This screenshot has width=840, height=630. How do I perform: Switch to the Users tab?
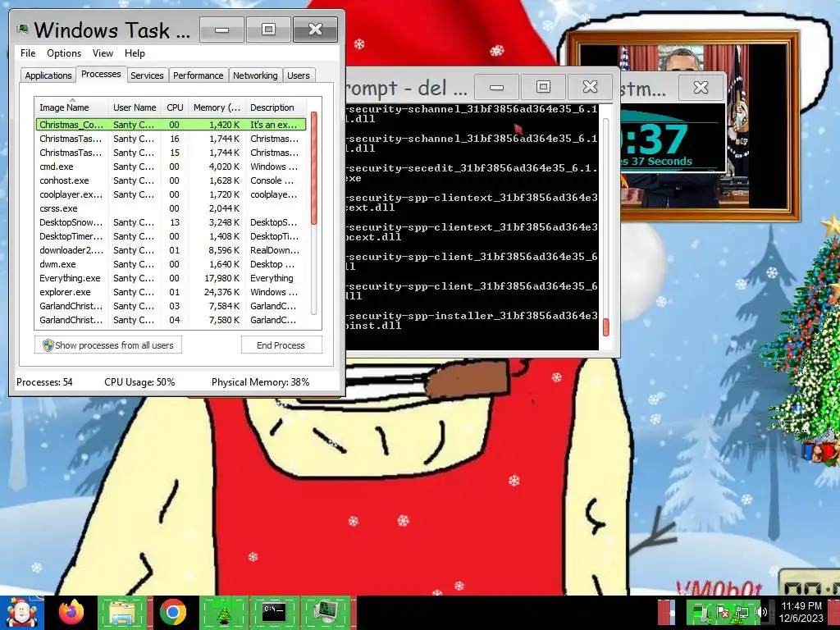pyautogui.click(x=299, y=75)
